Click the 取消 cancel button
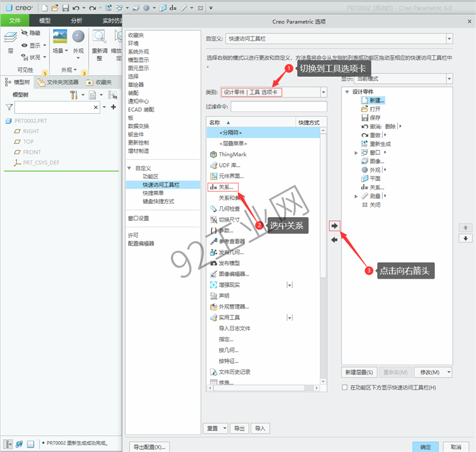Image resolution: width=476 pixels, height=452 pixels. pyautogui.click(x=456, y=447)
